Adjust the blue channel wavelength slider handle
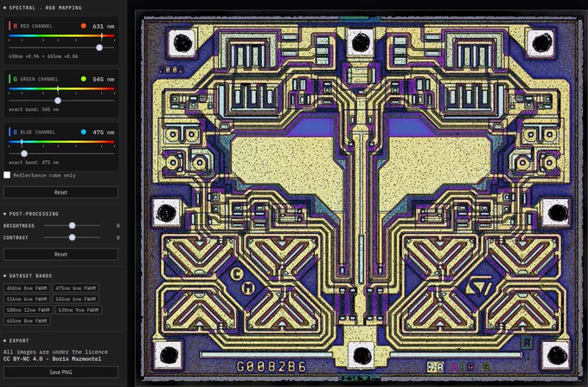Viewport: 588px width, 387px height. pyautogui.click(x=24, y=153)
